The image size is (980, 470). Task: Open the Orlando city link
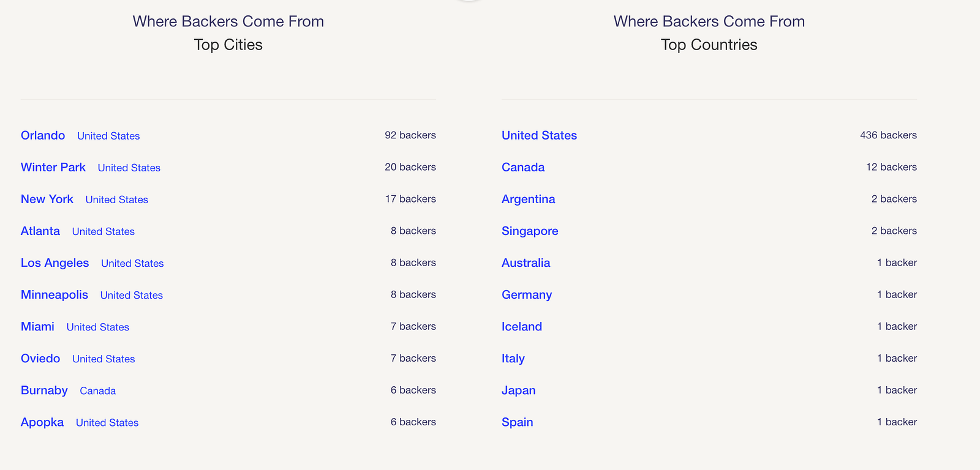43,135
